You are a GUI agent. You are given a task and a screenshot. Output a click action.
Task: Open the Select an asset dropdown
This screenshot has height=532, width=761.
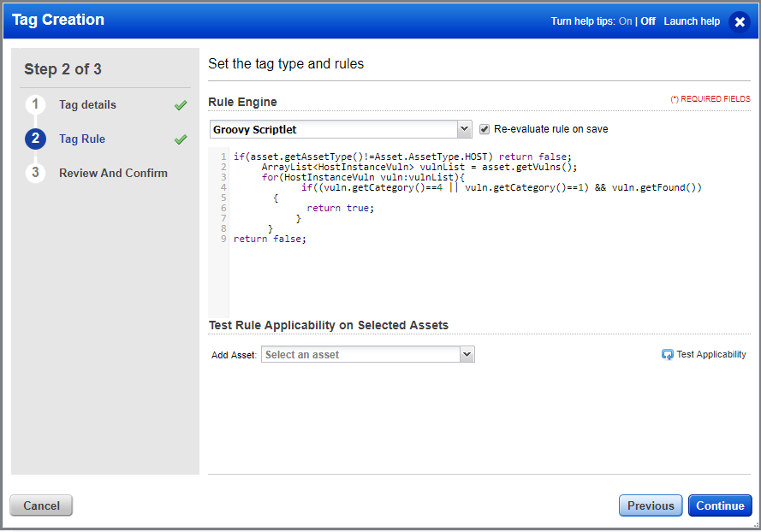pyautogui.click(x=368, y=353)
